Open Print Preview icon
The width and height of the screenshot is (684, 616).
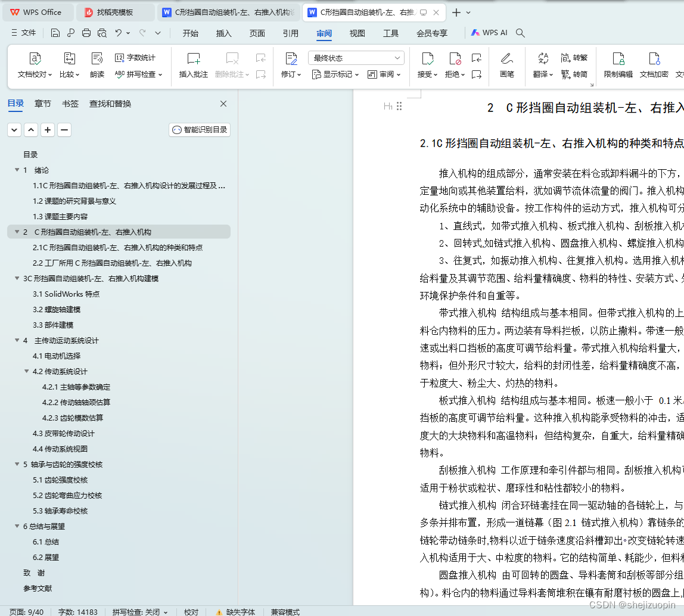(x=102, y=33)
